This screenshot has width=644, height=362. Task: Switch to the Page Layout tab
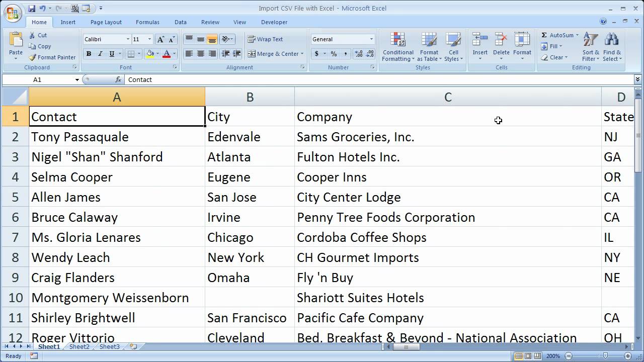pos(106,22)
